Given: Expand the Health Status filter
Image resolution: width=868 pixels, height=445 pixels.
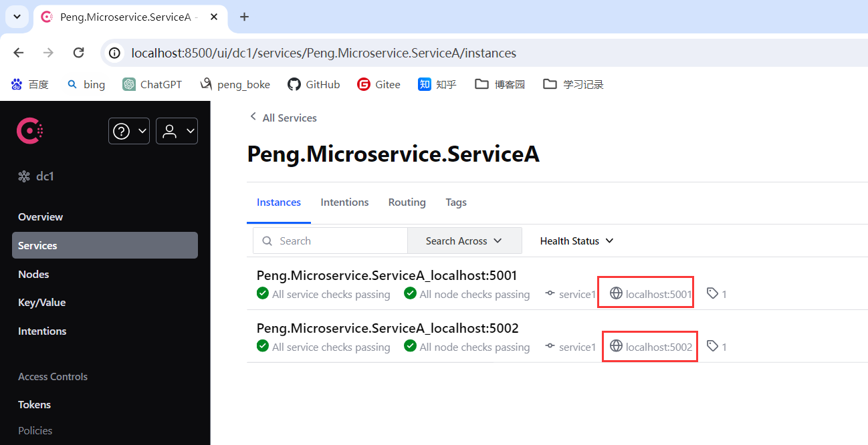Looking at the screenshot, I should click(x=576, y=241).
